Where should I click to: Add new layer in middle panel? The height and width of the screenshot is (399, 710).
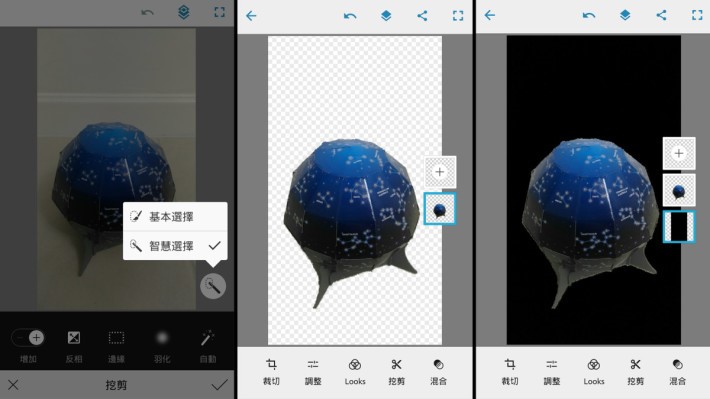coord(440,172)
